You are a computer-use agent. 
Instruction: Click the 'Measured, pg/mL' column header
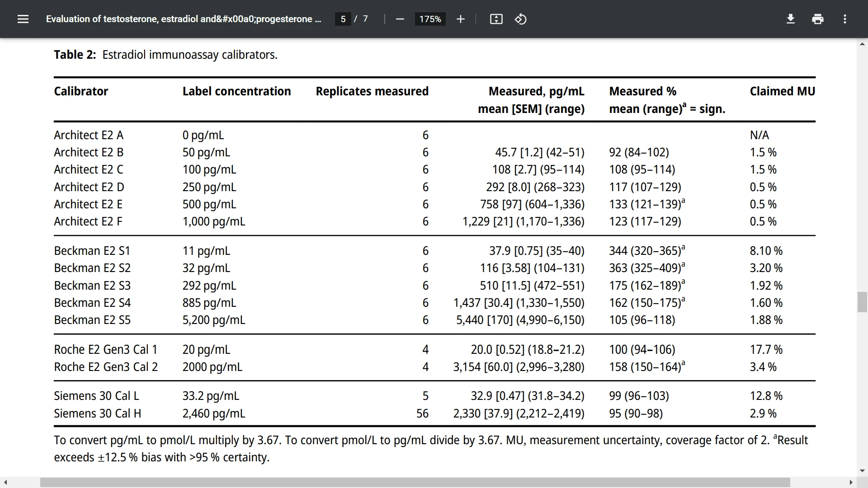pos(536,91)
